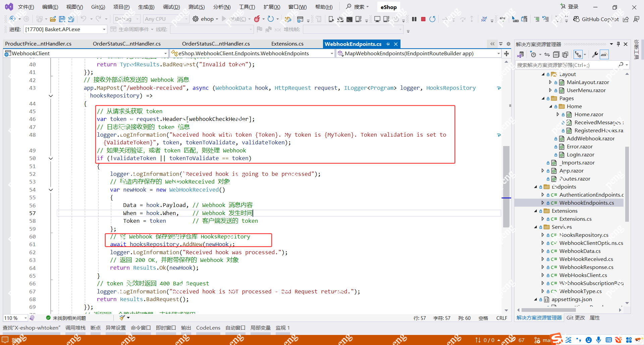Viewport: 644px width, 345px height.
Task: Select HooksRepository.cs in the tree
Action: (x=584, y=235)
